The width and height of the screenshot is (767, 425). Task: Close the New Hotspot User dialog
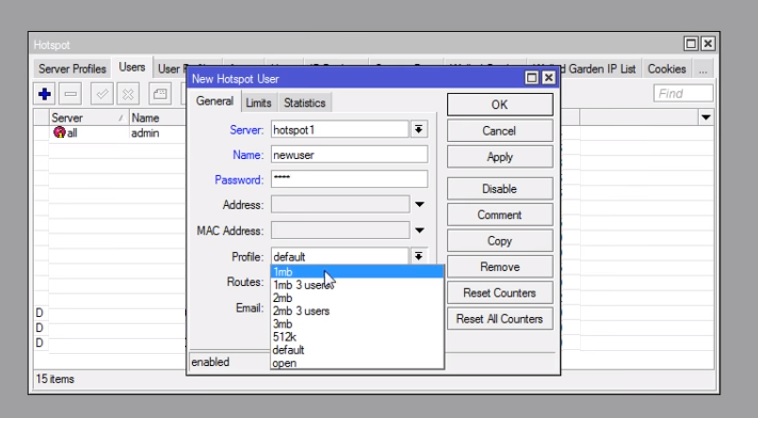coord(547,78)
